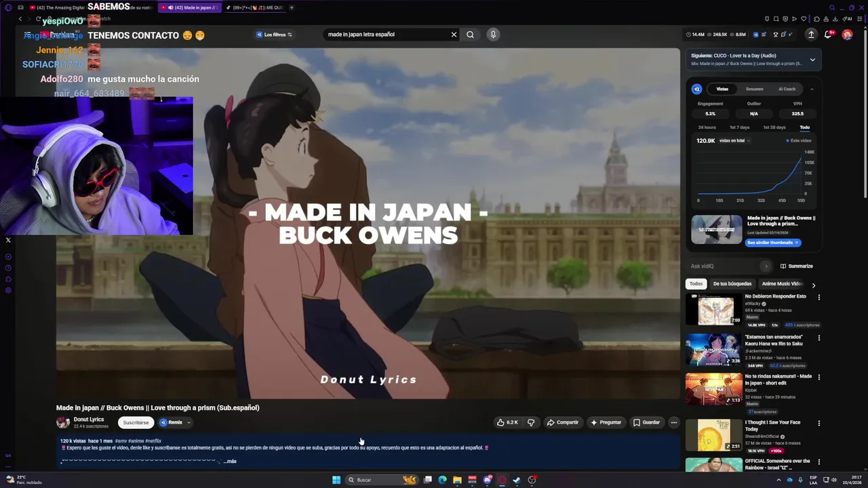The width and height of the screenshot is (868, 488).
Task: Select the AI Coach tab
Action: (x=787, y=89)
